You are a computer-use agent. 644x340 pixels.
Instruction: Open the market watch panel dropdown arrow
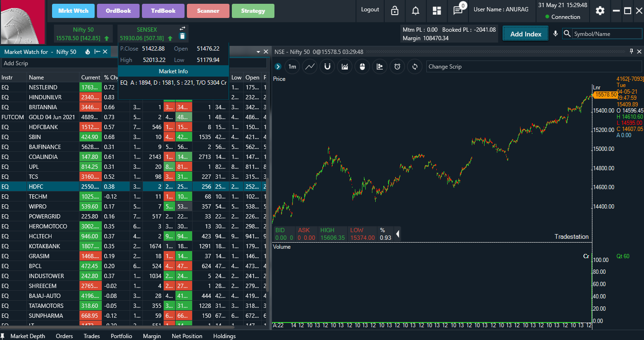coord(258,52)
